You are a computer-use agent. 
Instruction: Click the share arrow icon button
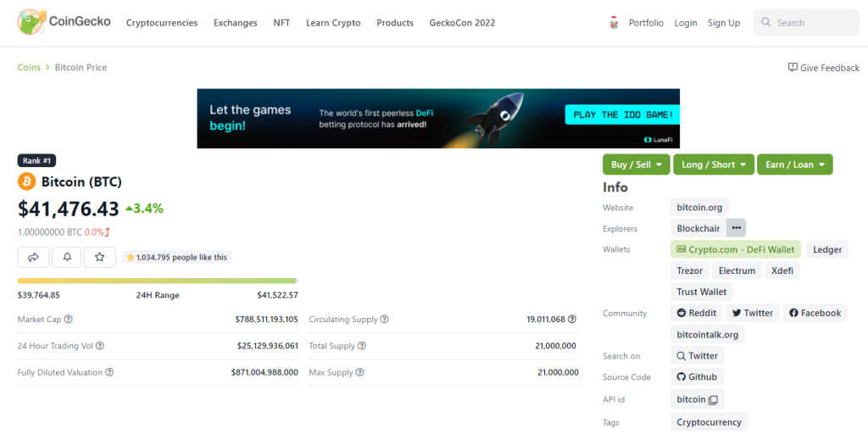[x=33, y=257]
